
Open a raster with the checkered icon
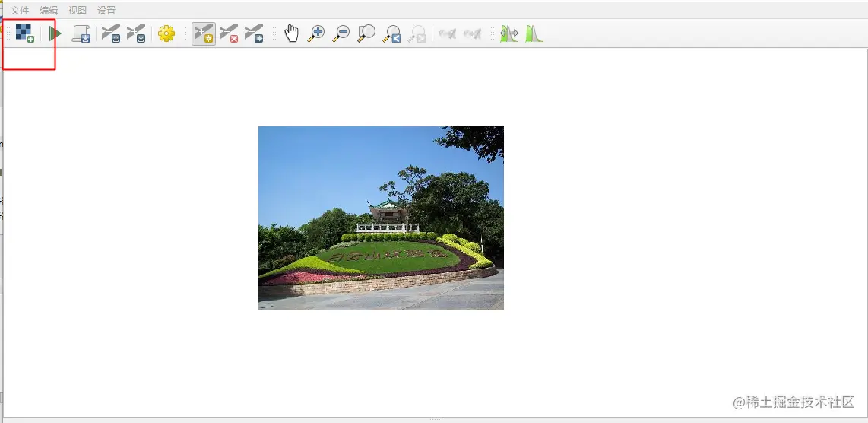coord(25,33)
